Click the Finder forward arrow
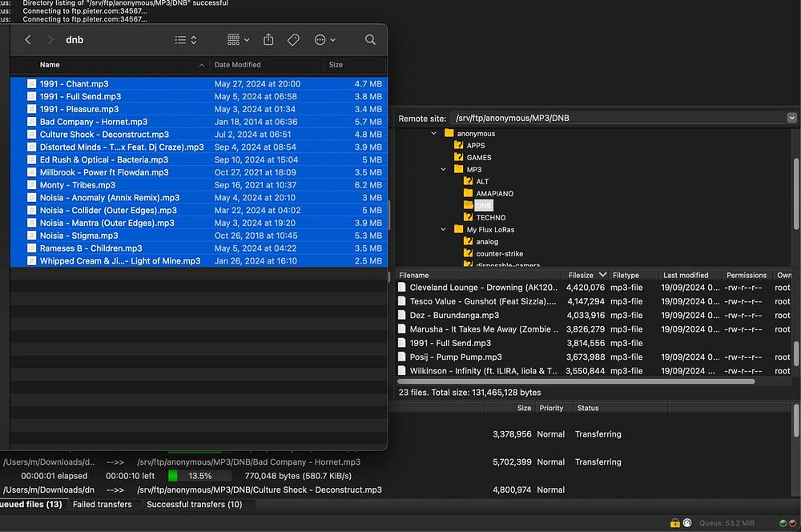 [x=50, y=40]
